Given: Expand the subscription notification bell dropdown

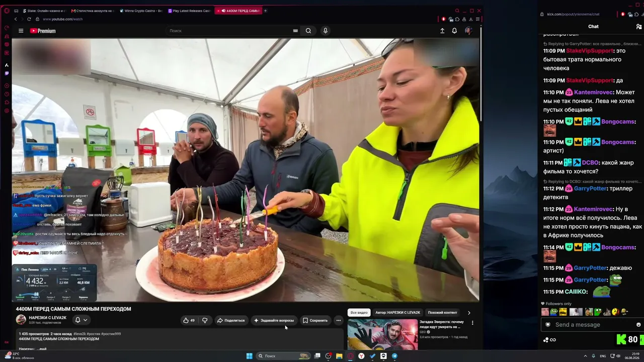Looking at the screenshot, I should pyautogui.click(x=81, y=320).
